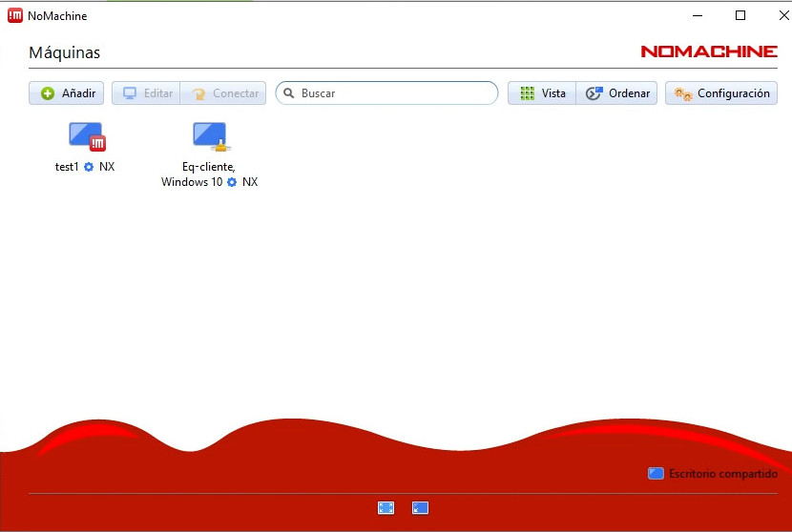Maximize the NoMachine window
The width and height of the screenshot is (792, 532).
(x=740, y=15)
